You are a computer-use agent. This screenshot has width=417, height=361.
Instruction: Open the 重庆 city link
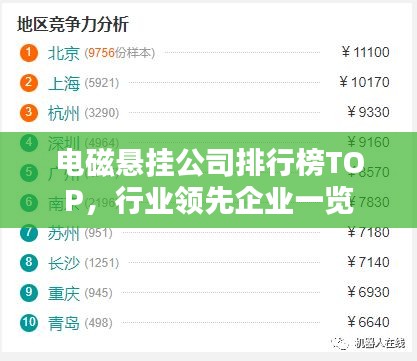point(64,293)
